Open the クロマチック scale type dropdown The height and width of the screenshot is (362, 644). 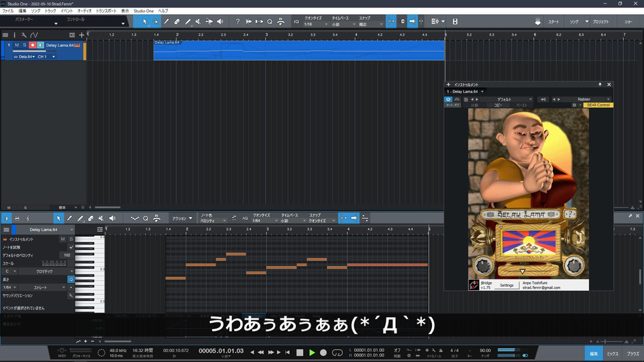[46, 271]
